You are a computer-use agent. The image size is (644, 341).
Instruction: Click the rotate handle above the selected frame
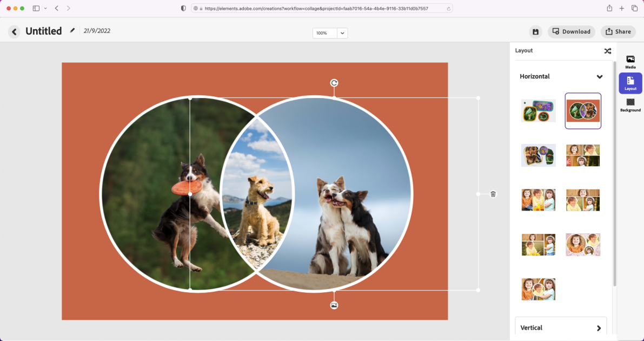pos(334,83)
